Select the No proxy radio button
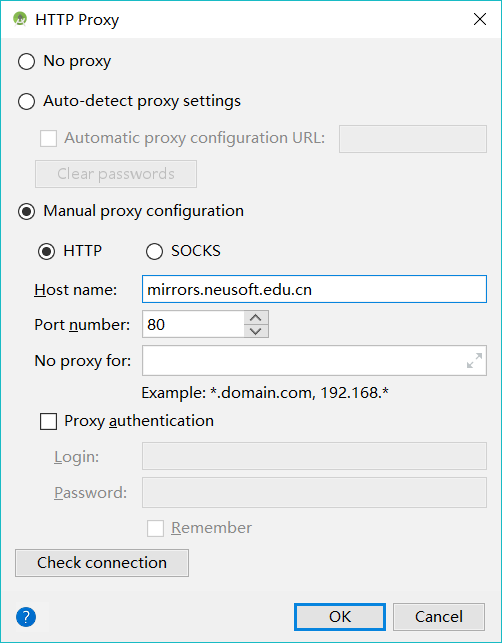Screen dimensions: 502x643 coord(26,62)
